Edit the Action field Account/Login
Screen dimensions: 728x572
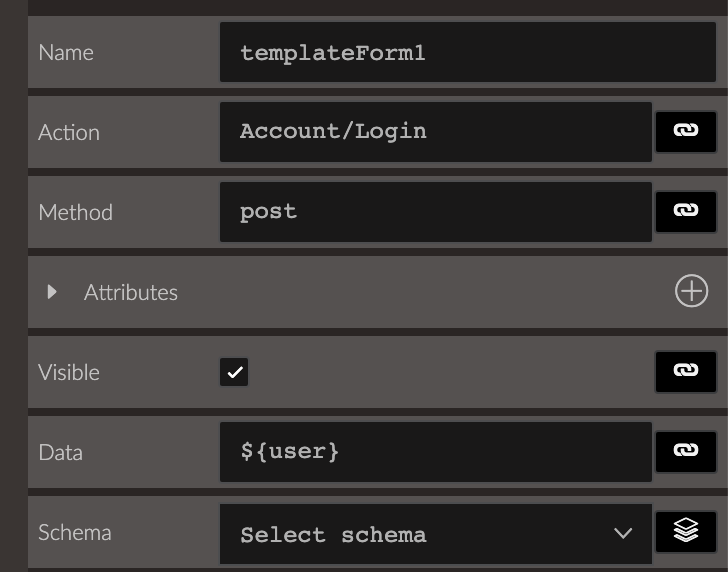pyautogui.click(x=436, y=132)
